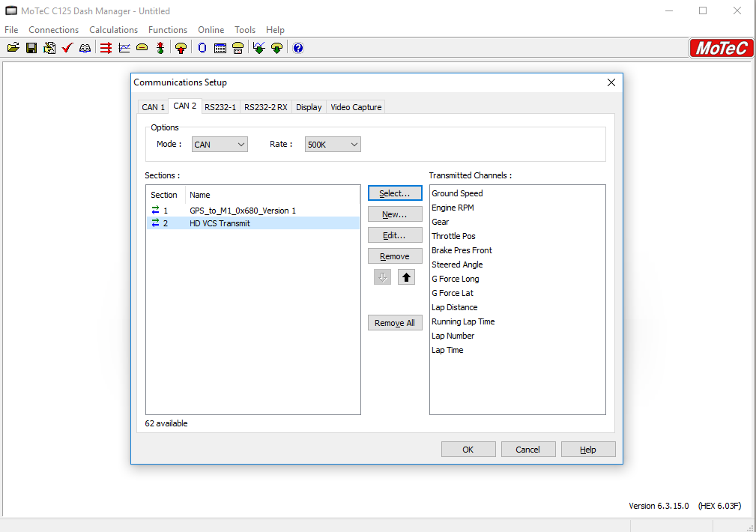The width and height of the screenshot is (756, 532).
Task: Switch to the RS232-2 RX tab
Action: (x=266, y=107)
